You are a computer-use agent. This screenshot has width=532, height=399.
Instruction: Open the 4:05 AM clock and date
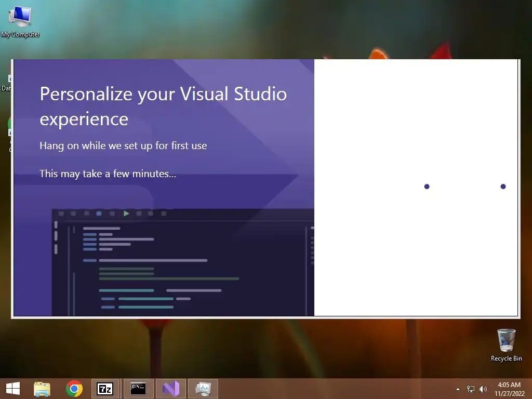509,389
